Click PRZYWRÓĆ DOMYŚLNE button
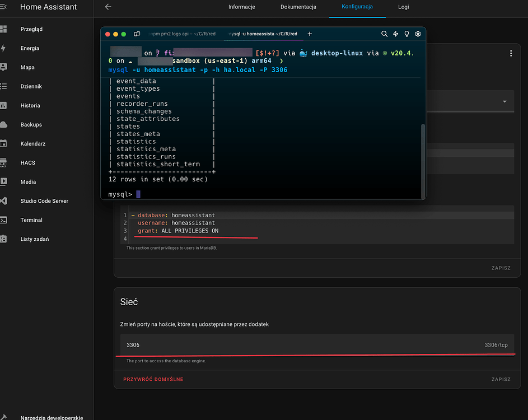This screenshot has height=420, width=528. coord(153,379)
